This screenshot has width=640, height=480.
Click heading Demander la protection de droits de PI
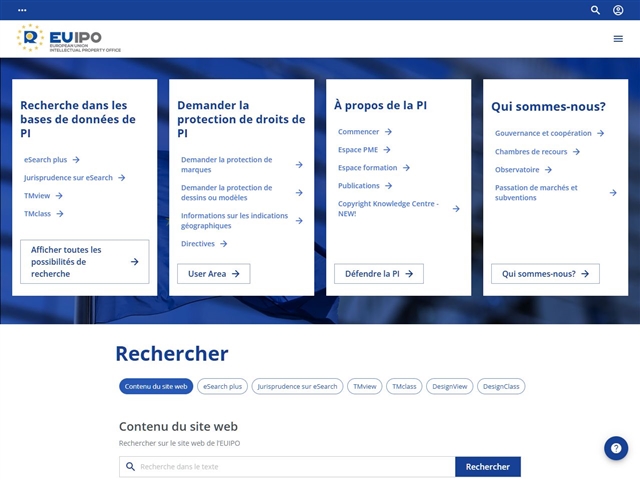241,119
